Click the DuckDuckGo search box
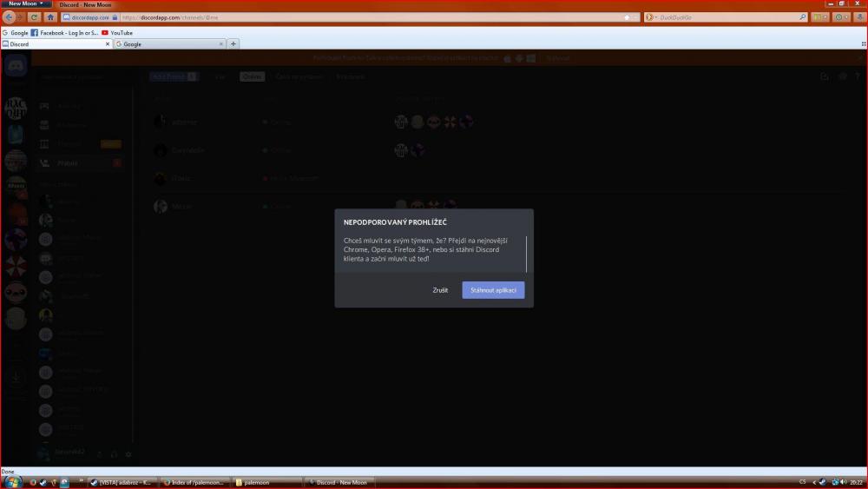868x489 pixels. coord(727,17)
